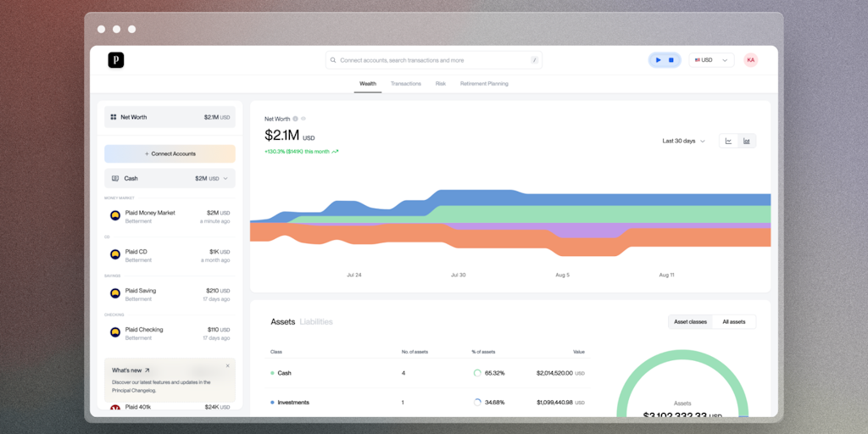
Task: Click the 65.32% text
Action: [x=494, y=373]
